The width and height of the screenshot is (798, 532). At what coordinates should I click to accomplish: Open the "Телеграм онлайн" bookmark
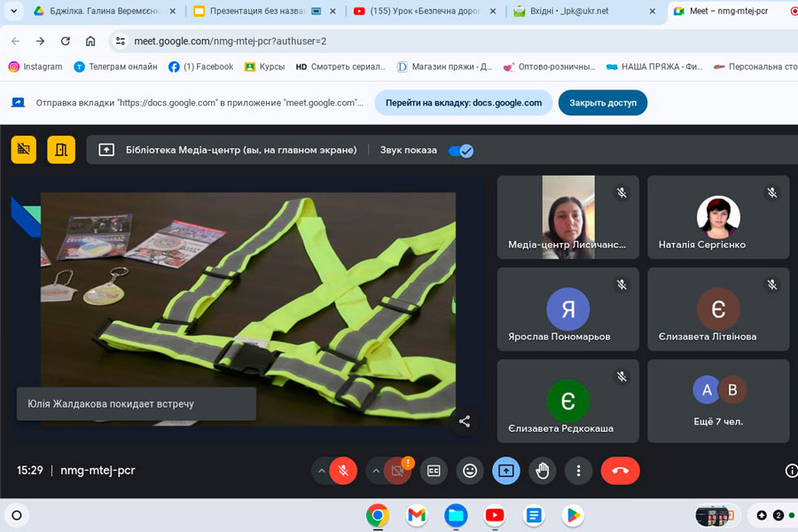115,66
